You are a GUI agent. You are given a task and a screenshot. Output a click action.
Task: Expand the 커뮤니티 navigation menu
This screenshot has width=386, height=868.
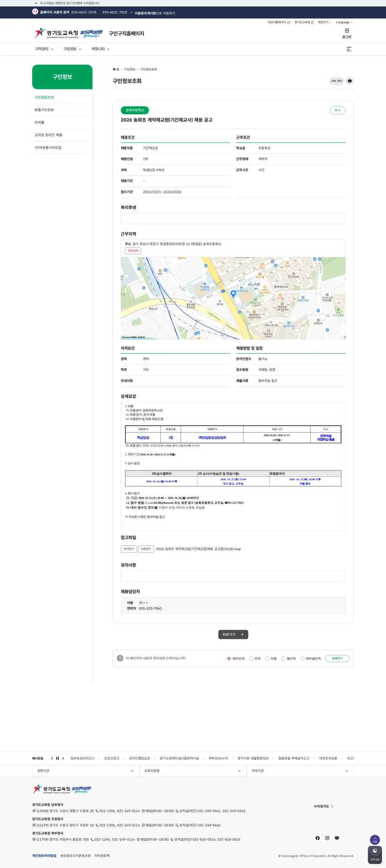tap(100, 49)
